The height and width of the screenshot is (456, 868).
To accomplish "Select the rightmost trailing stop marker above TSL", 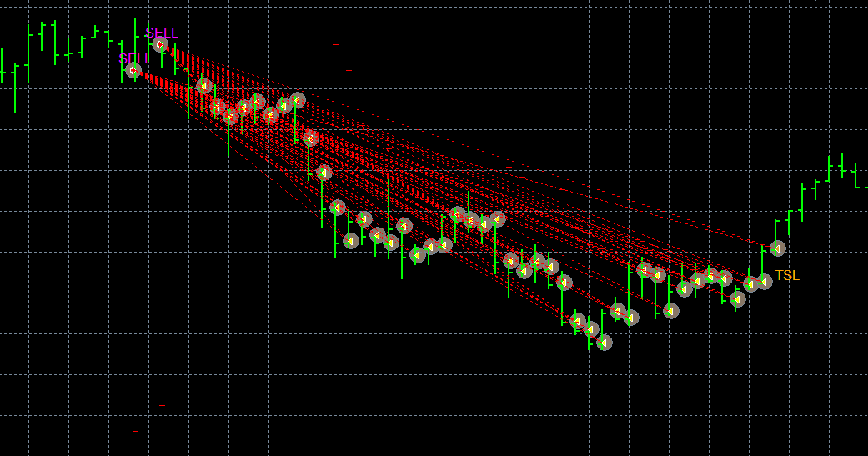I will point(778,248).
